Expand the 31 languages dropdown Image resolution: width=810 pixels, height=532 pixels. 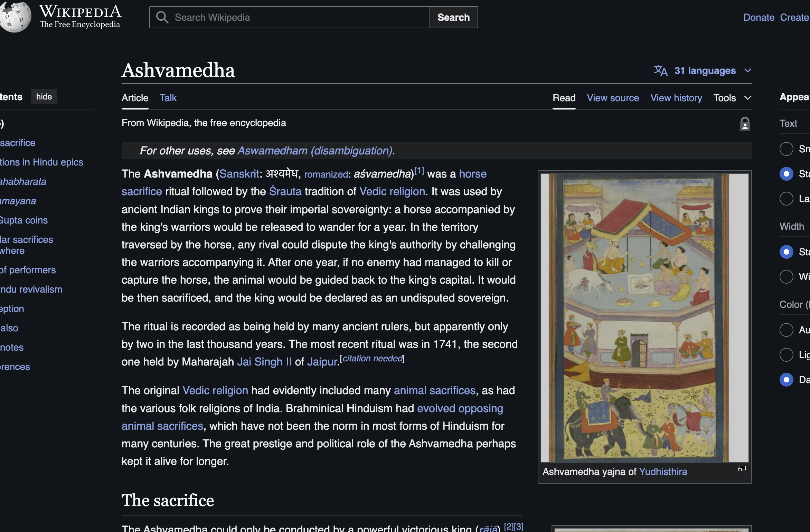coord(705,70)
